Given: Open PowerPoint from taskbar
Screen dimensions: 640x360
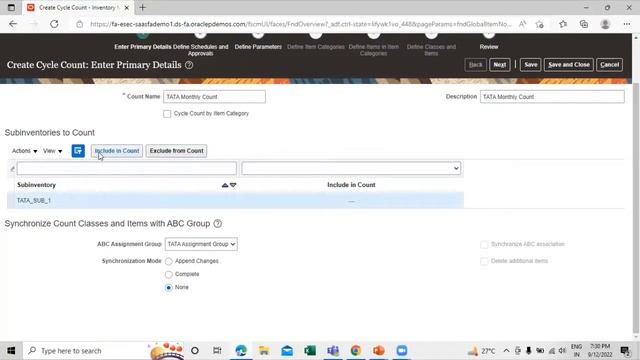Looking at the screenshot, I should pyautogui.click(x=379, y=351).
